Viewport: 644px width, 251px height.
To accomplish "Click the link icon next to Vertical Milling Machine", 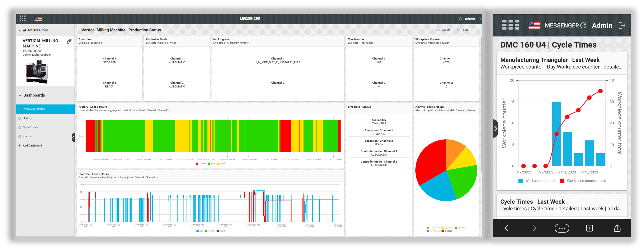I will 69,41.
